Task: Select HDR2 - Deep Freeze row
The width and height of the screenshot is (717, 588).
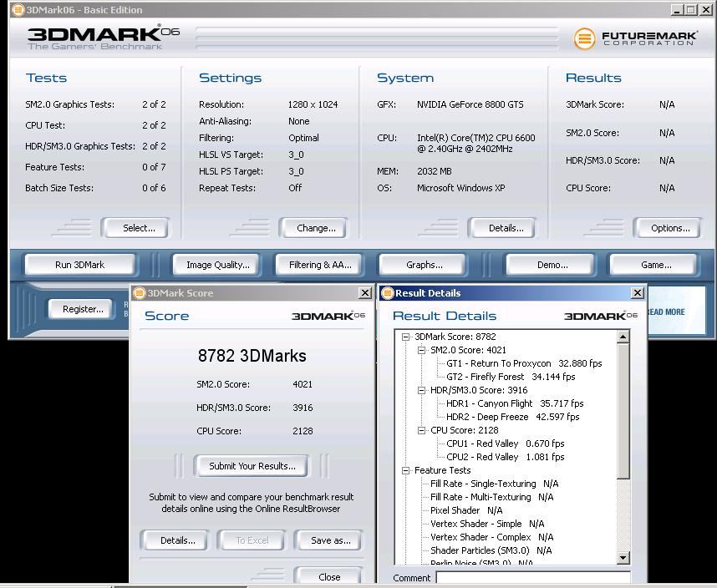Action: pos(512,417)
